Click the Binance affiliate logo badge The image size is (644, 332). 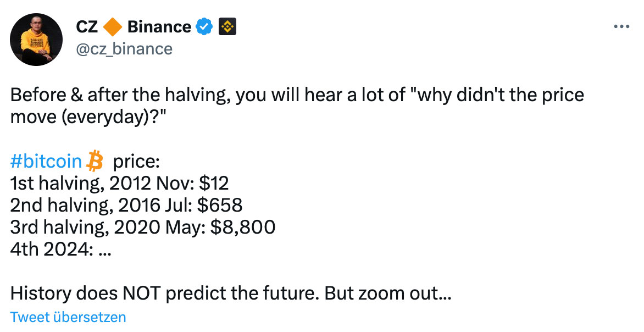[x=227, y=27]
